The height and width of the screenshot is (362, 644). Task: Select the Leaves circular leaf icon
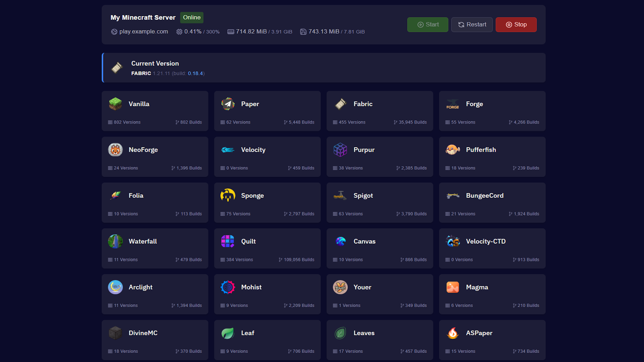pos(340,333)
